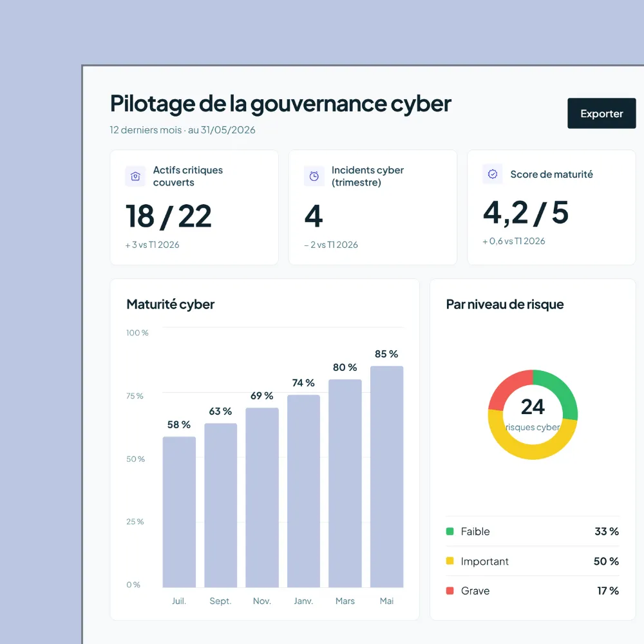Click '12 derniers mois · au 31/05/2026' subtitle
This screenshot has height=644, width=644.
pos(182,130)
